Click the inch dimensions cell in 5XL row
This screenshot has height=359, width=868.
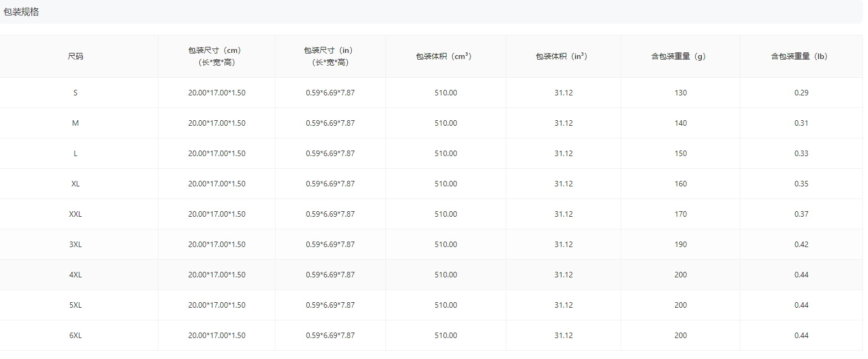coord(330,305)
